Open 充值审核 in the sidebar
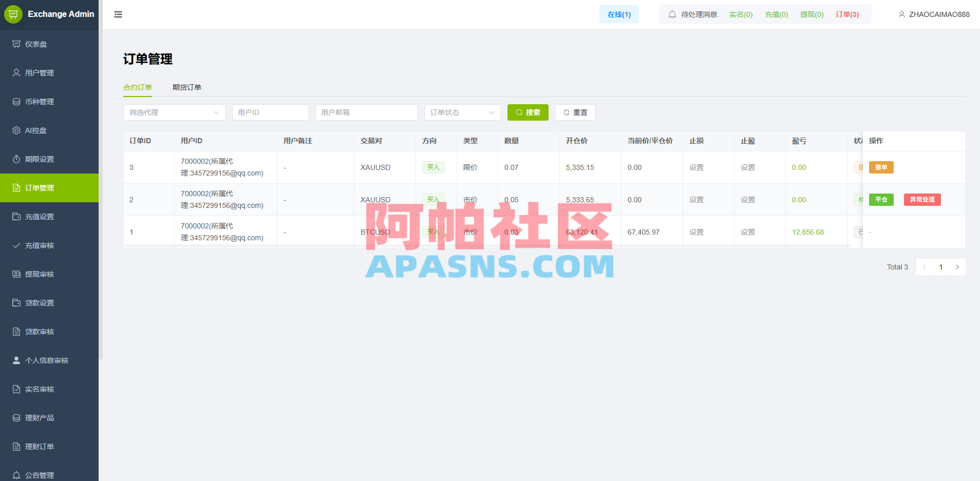Viewport: 980px width, 481px height. point(49,245)
